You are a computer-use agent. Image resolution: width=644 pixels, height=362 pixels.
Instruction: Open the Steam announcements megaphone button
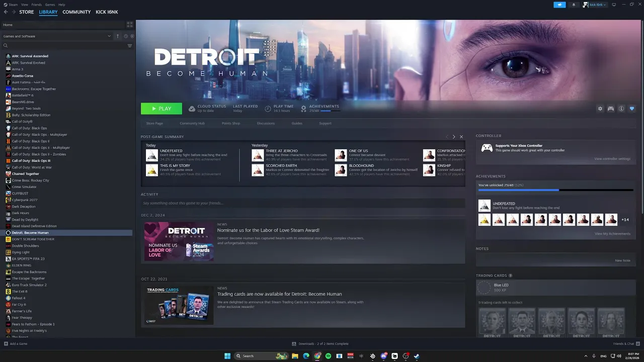click(x=559, y=5)
